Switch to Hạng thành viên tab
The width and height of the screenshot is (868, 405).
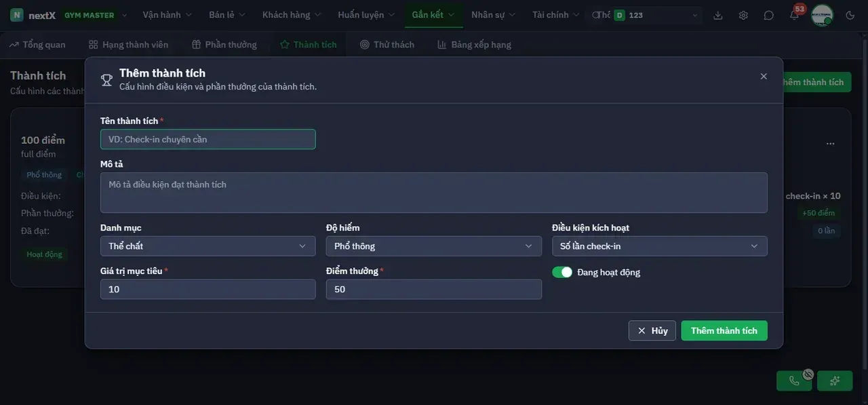pyautogui.click(x=128, y=45)
